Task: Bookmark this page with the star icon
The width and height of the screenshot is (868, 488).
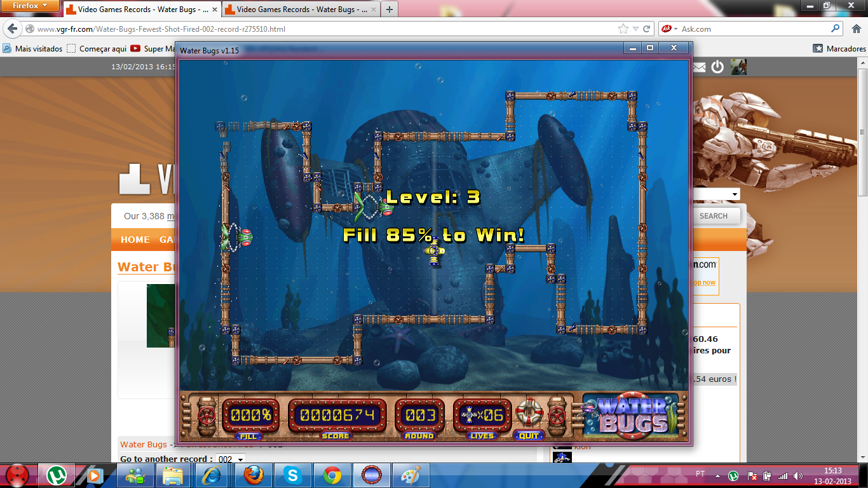Action: 623,29
